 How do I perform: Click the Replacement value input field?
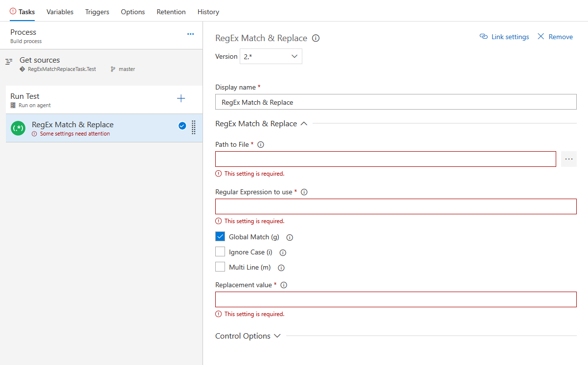(396, 299)
